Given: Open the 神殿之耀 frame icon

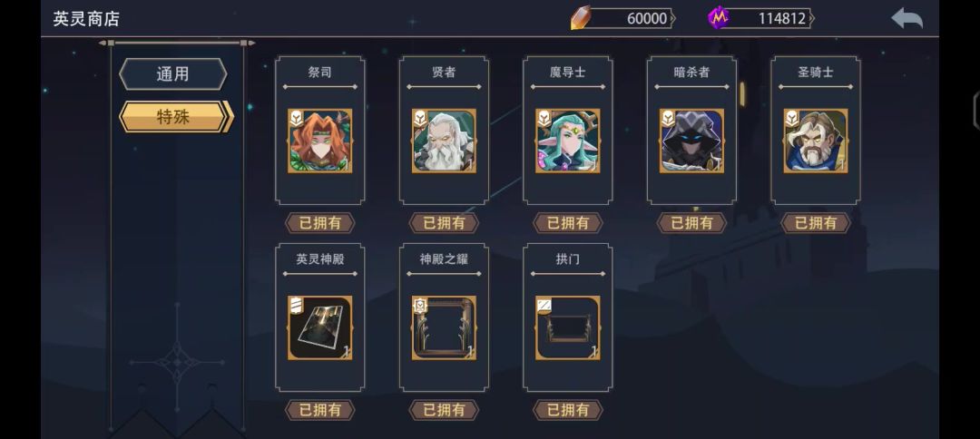Looking at the screenshot, I should coord(444,327).
